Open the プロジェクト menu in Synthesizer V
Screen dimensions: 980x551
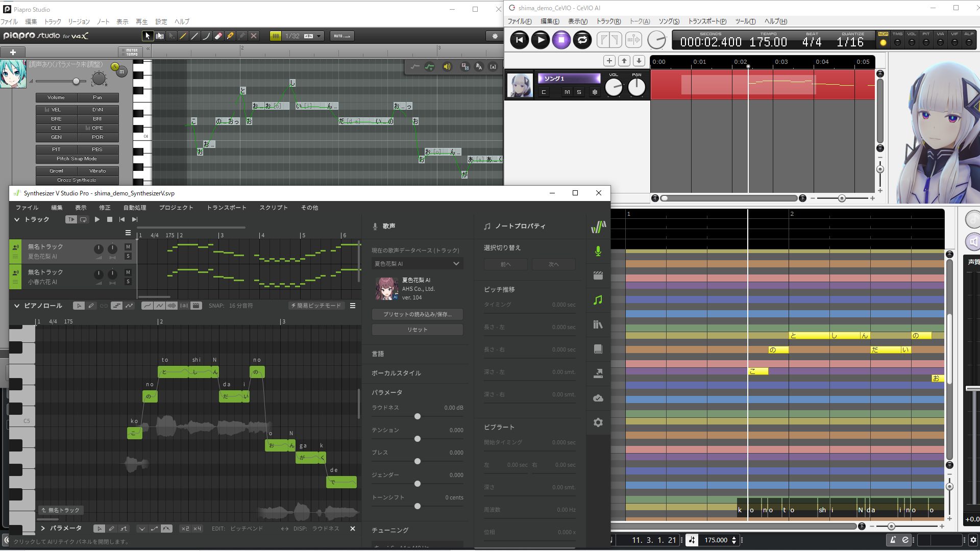point(176,208)
